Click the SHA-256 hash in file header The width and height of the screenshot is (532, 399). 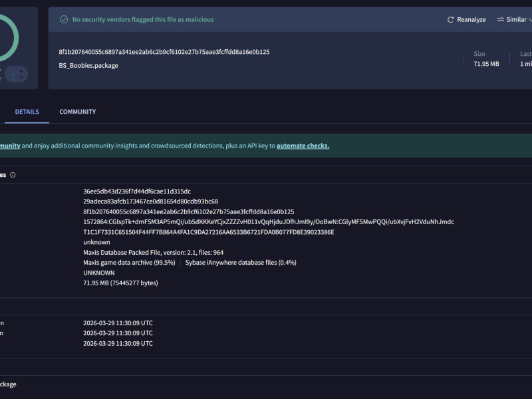(x=164, y=52)
